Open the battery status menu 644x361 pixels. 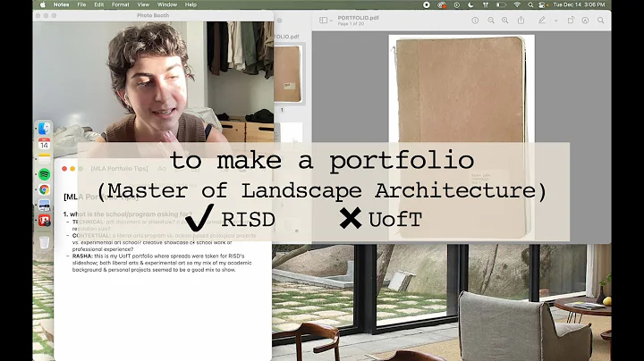(501, 4)
